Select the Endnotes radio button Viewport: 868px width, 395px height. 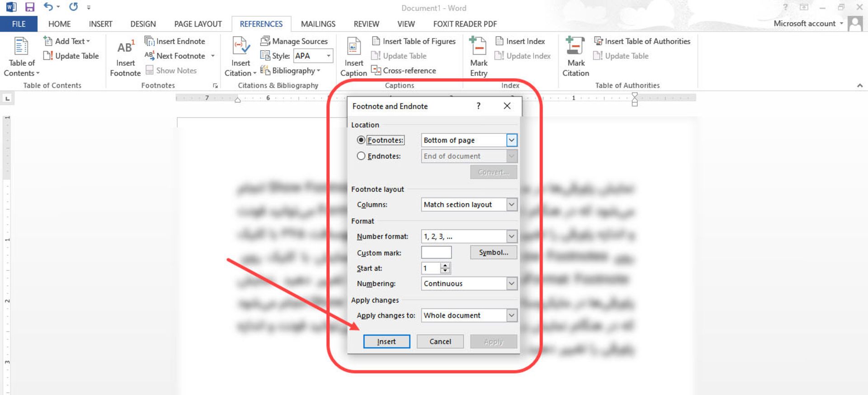click(x=361, y=156)
